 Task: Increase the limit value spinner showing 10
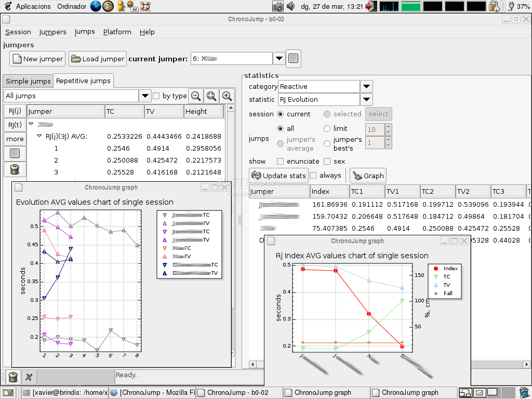click(389, 126)
